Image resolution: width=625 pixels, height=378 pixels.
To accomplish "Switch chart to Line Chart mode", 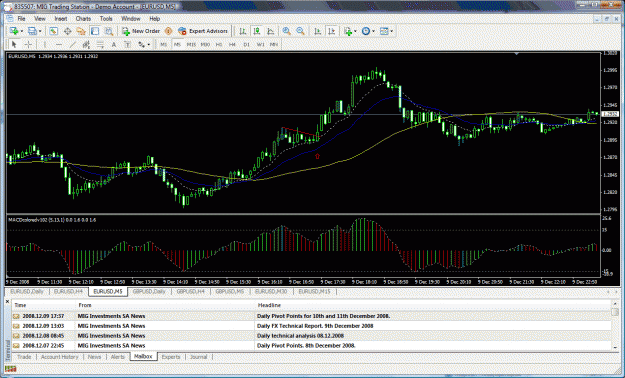I will point(271,31).
